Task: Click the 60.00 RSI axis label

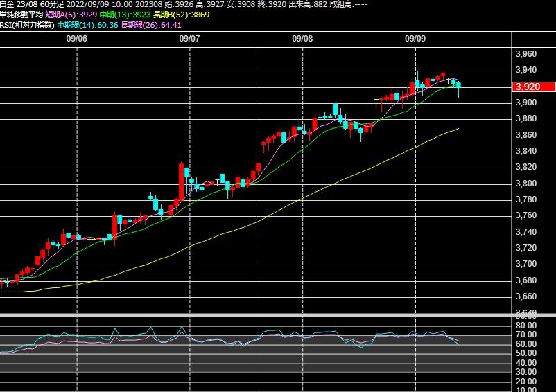Action: [x=526, y=344]
